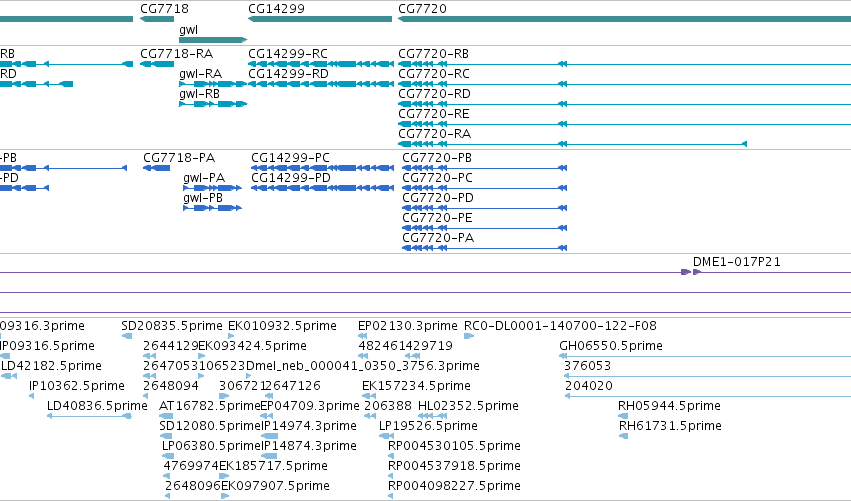Select the IP10362.5prime EST label
Screen dimensions: 851x501
[77, 386]
